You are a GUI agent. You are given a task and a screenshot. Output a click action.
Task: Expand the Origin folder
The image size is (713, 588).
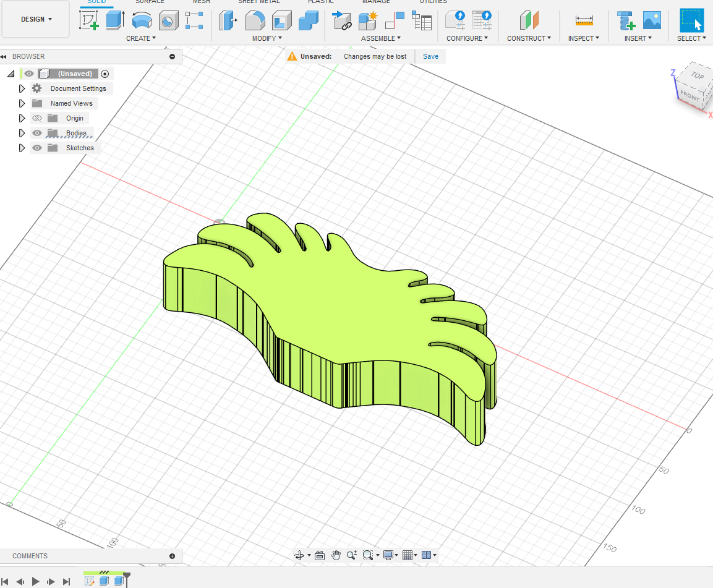[x=22, y=118]
